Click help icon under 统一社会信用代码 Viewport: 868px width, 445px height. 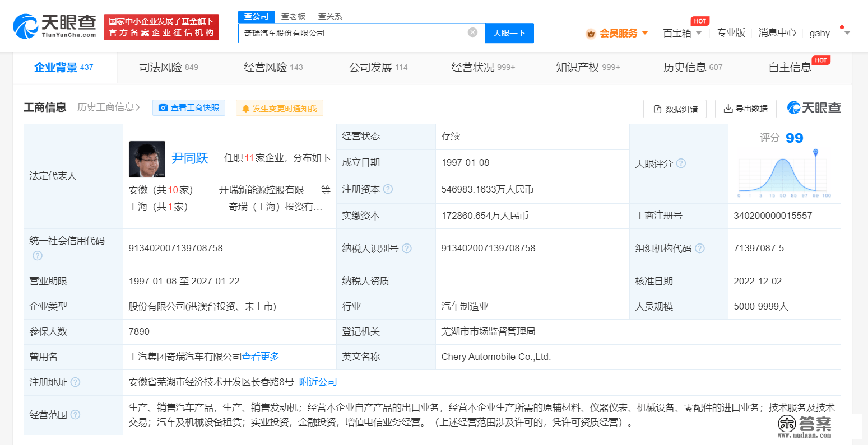(38, 255)
